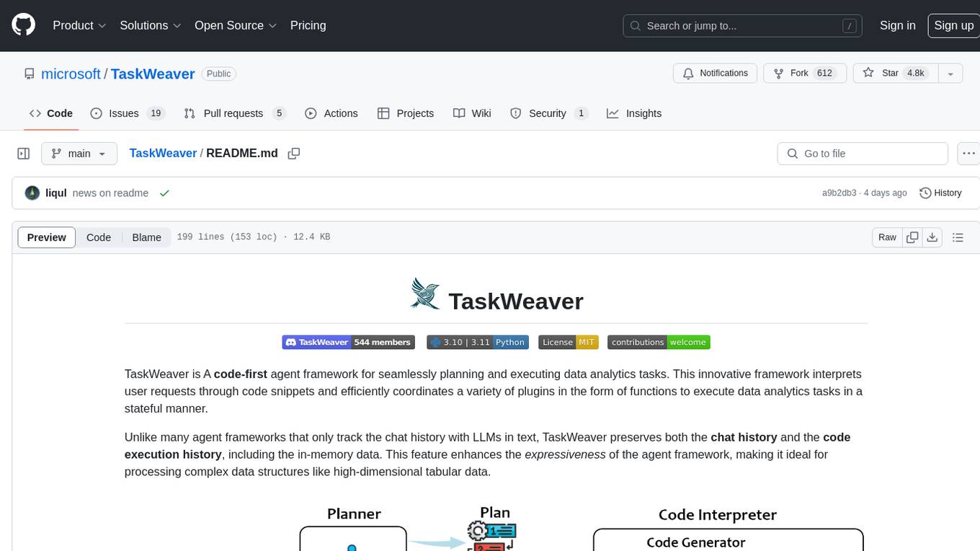Image resolution: width=980 pixels, height=551 pixels.
Task: Click the Public visibility label
Action: coord(218,74)
